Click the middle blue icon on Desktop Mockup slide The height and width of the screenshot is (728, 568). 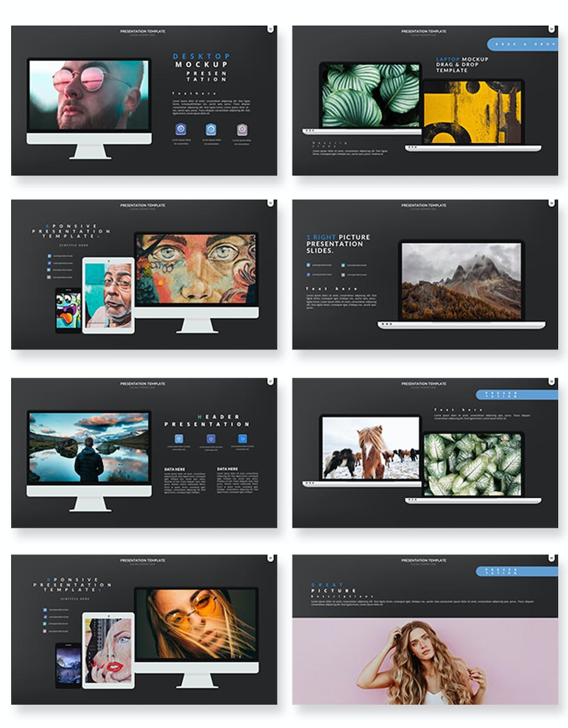click(x=211, y=129)
